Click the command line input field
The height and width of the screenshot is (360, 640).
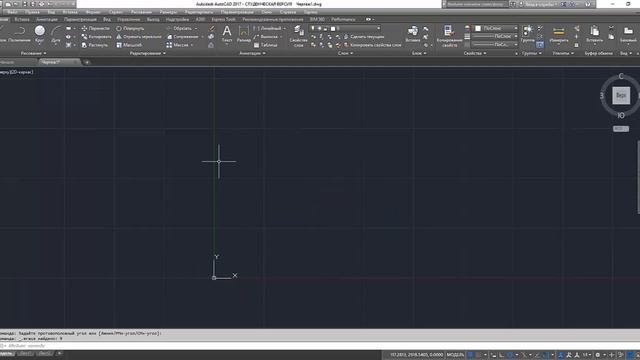pos(320,346)
